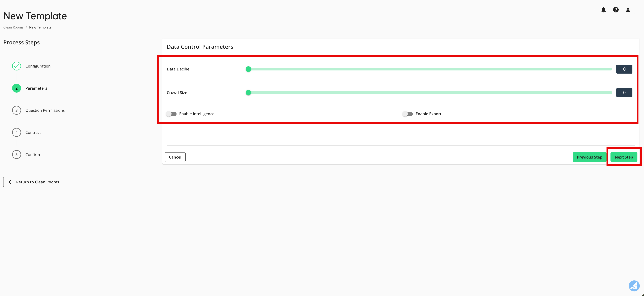This screenshot has width=644, height=296.
Task: Click the green checkmark on Configuration step
Action: coord(16,66)
